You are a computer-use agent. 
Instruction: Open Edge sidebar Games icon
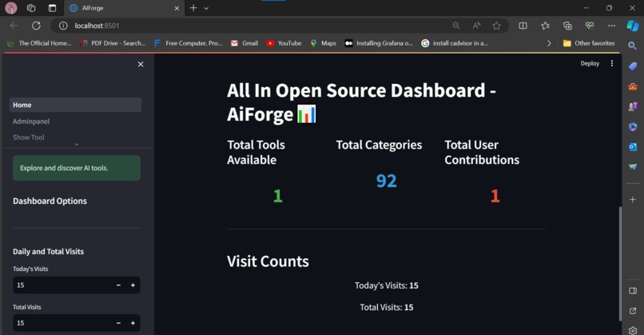click(x=633, y=106)
